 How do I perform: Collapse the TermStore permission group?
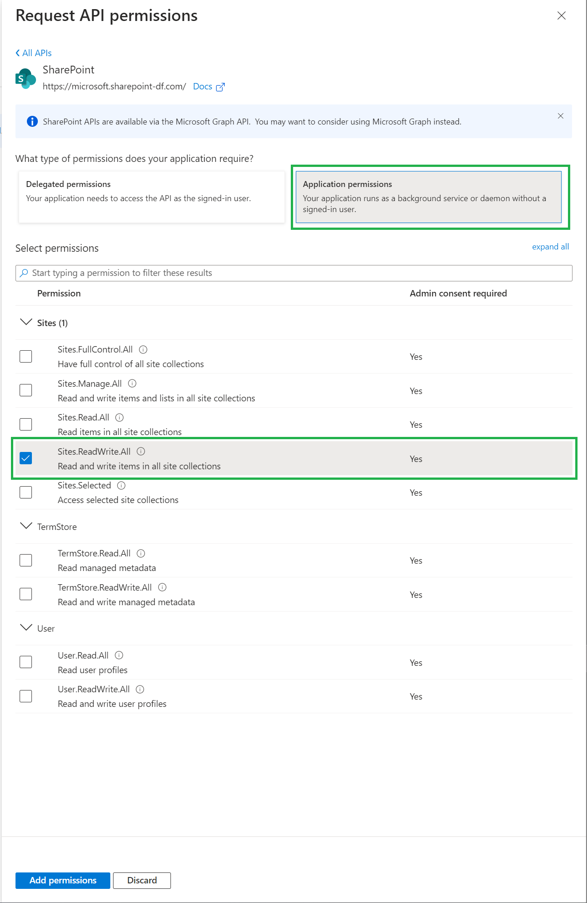26,526
